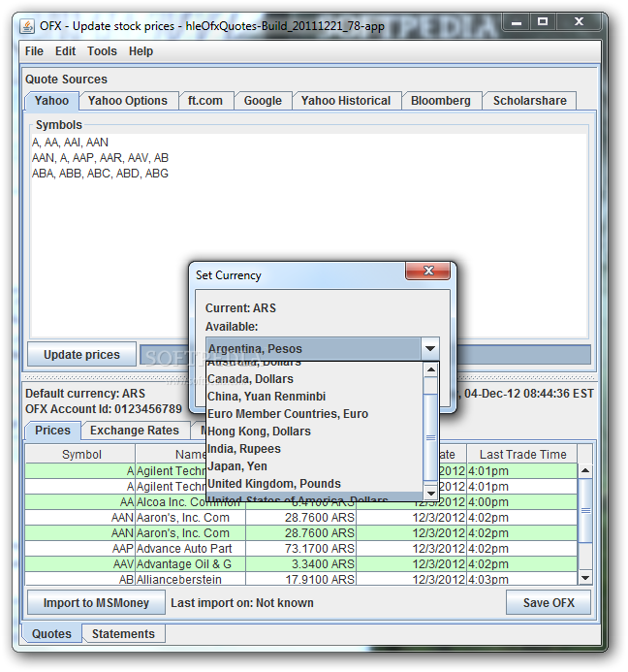Open the File menu
This screenshot has height=672, width=628.
[34, 51]
